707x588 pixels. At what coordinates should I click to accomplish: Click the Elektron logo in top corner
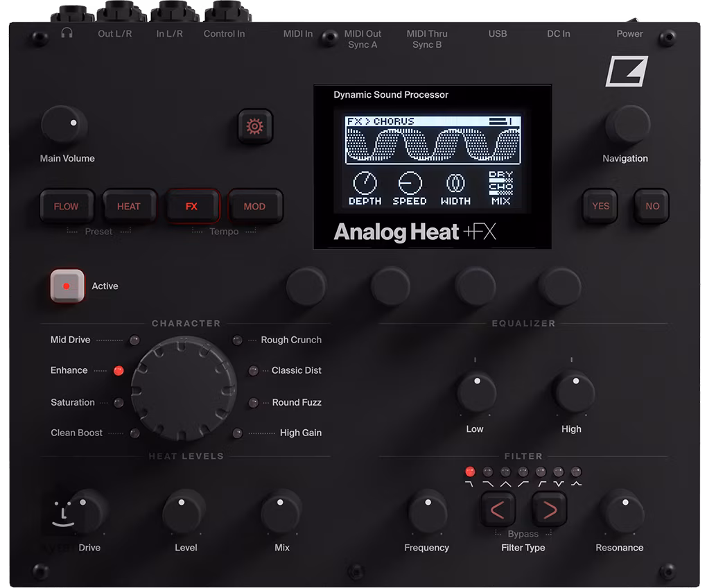point(626,71)
